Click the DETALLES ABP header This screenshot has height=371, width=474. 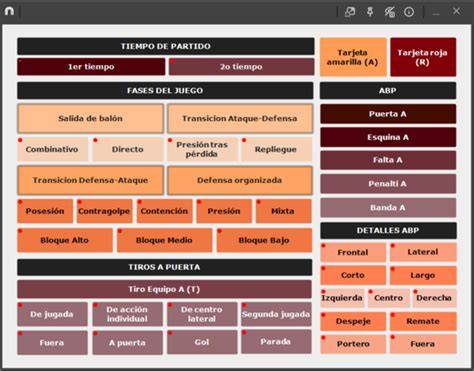pos(388,230)
